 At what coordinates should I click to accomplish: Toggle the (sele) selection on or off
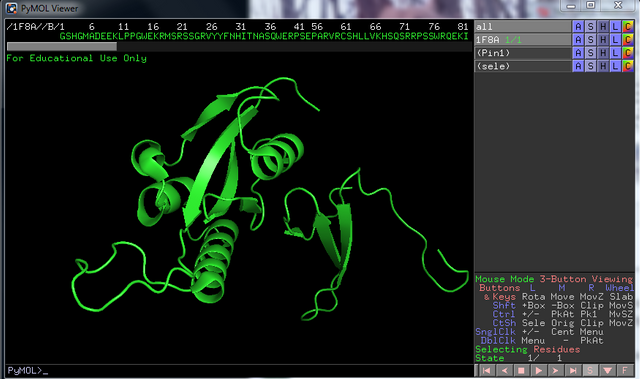(x=523, y=66)
